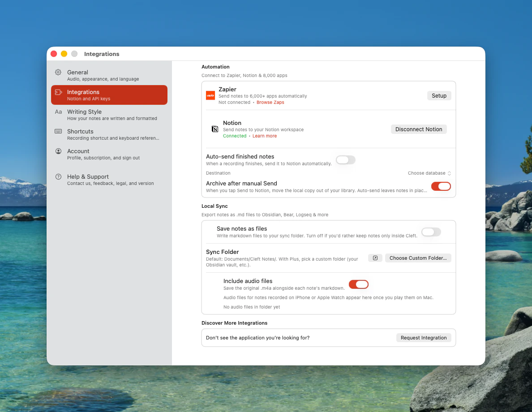Click the Local Sync heading
The width and height of the screenshot is (532, 412).
[215, 206]
